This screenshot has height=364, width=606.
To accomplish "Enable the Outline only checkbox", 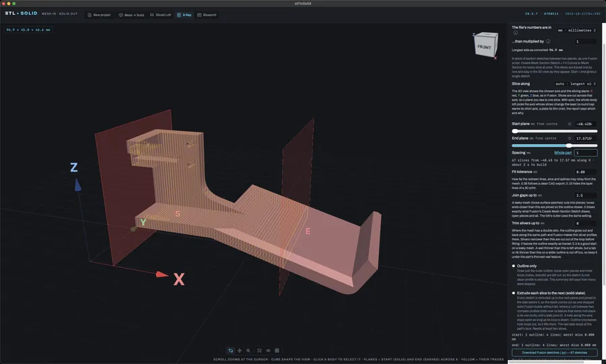I will pos(514,266).
